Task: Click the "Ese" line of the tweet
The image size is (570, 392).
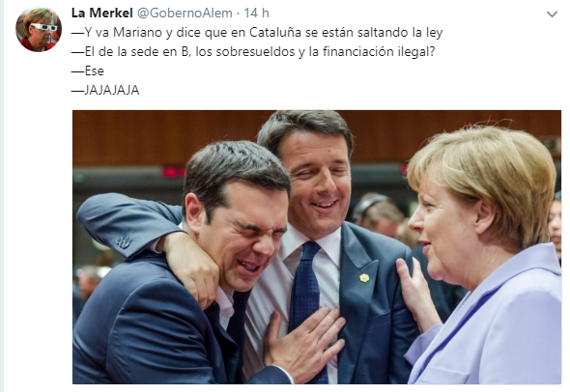Action: tap(88, 70)
